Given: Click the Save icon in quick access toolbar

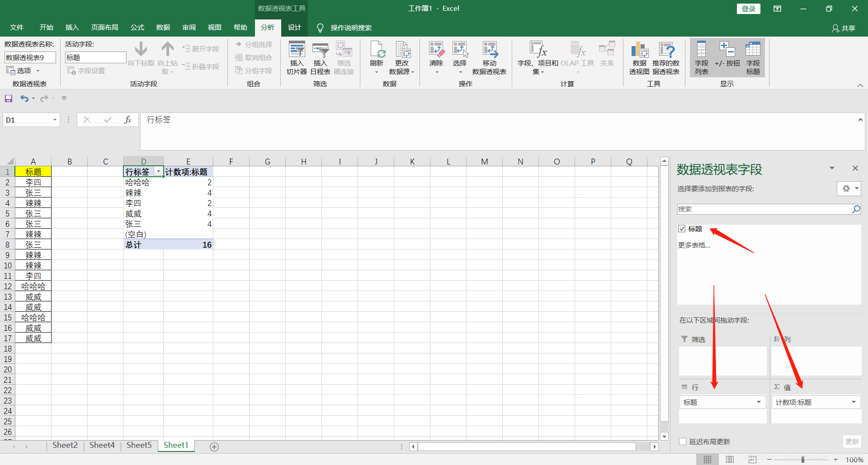Looking at the screenshot, I should coord(9,98).
